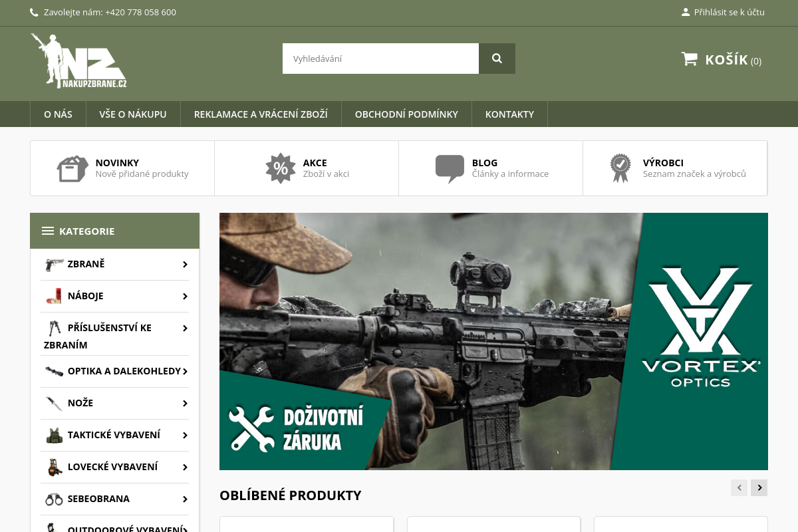Image resolution: width=798 pixels, height=532 pixels.
Task: Click Přihlásit se k účtu link
Action: [x=729, y=12]
